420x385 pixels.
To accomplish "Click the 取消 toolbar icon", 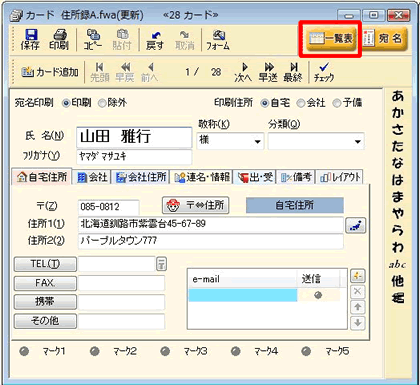I will (x=185, y=40).
